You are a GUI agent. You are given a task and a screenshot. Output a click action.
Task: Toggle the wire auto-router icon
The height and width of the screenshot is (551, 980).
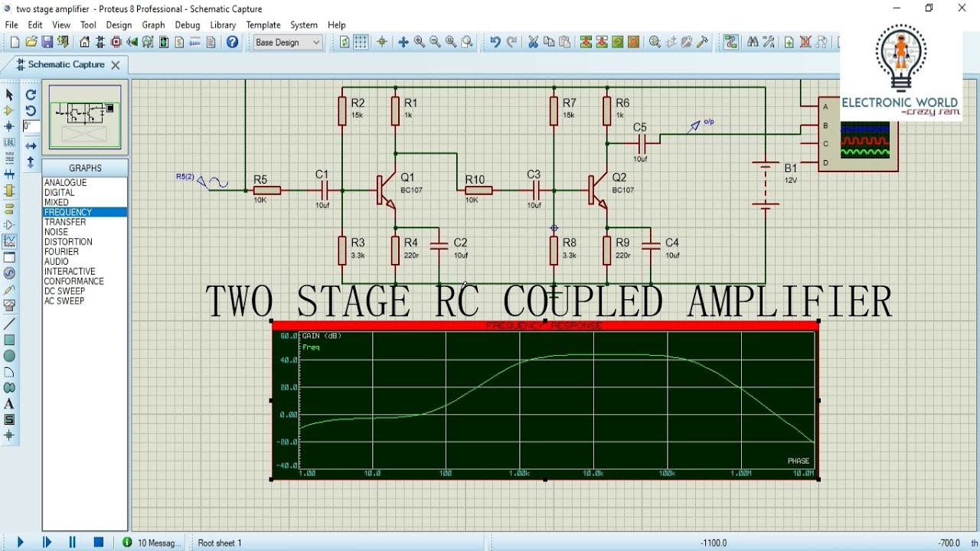[731, 42]
